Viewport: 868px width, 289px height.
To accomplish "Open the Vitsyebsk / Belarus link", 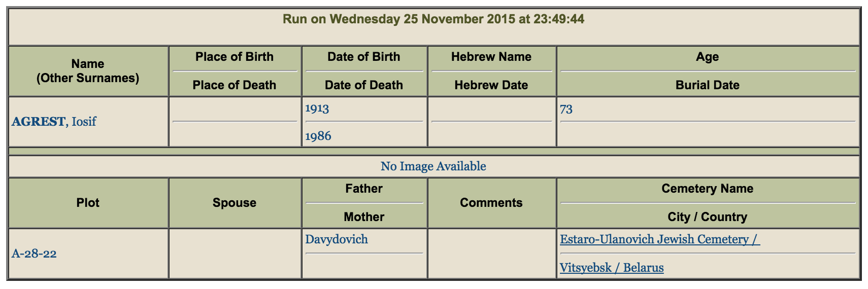I will tap(611, 268).
